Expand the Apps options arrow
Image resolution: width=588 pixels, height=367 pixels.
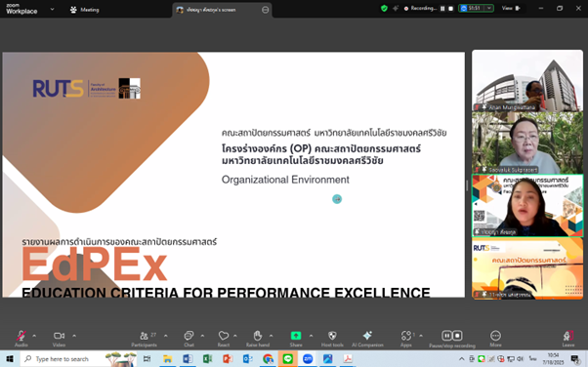click(x=421, y=336)
